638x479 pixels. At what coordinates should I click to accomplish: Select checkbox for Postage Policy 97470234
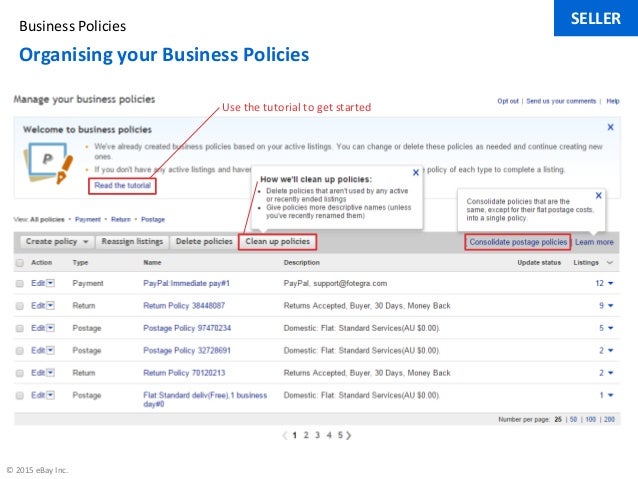20,328
